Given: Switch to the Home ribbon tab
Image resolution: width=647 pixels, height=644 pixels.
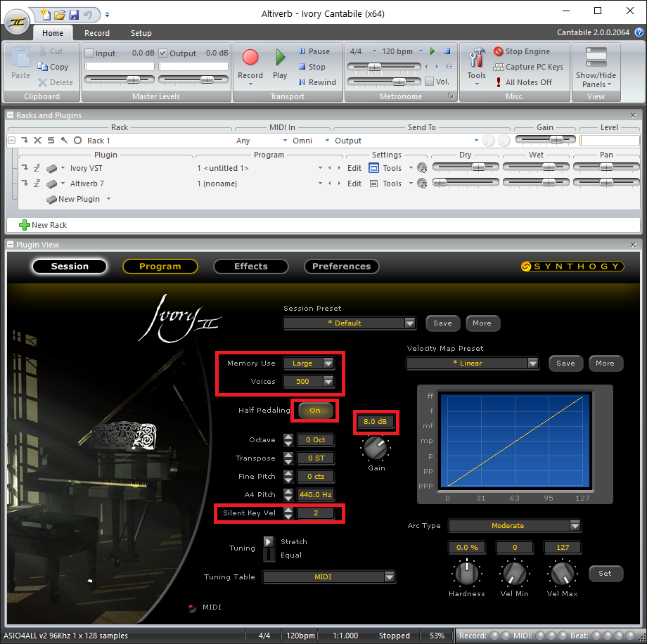Looking at the screenshot, I should pos(53,33).
